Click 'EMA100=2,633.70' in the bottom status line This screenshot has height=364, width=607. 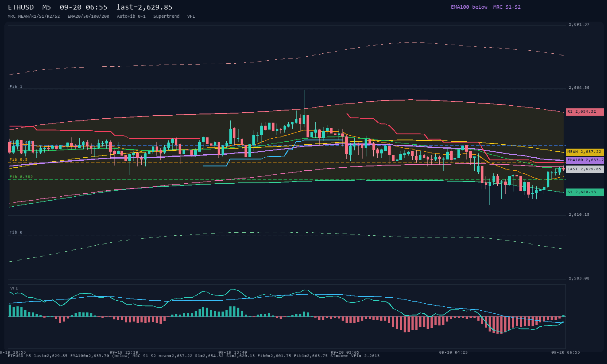point(90,356)
